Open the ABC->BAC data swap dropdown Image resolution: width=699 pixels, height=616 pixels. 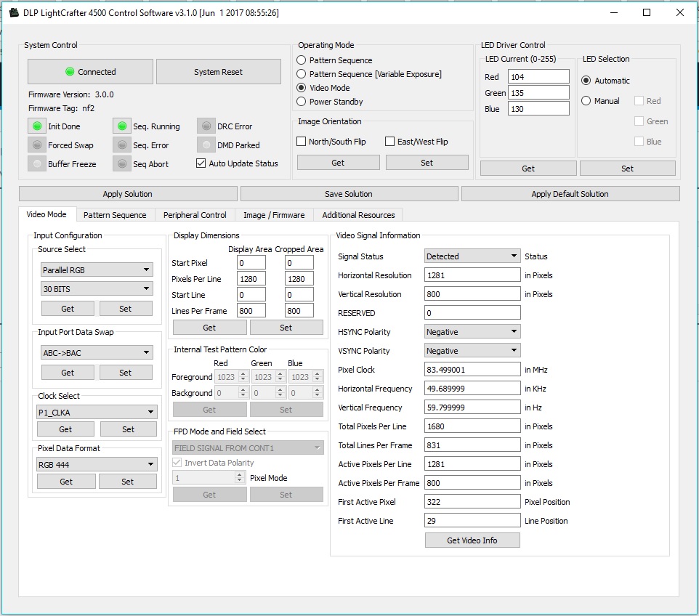click(x=97, y=352)
